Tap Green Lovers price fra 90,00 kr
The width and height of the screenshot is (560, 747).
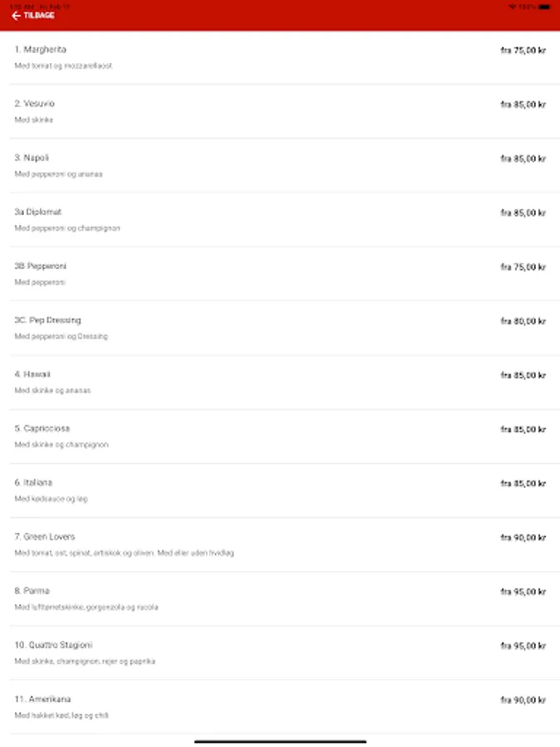tap(523, 538)
